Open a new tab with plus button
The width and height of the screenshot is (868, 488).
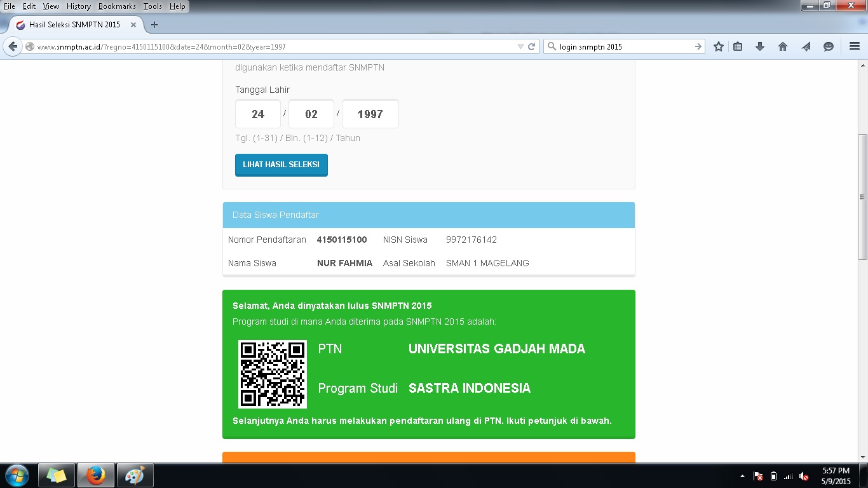pyautogui.click(x=154, y=25)
